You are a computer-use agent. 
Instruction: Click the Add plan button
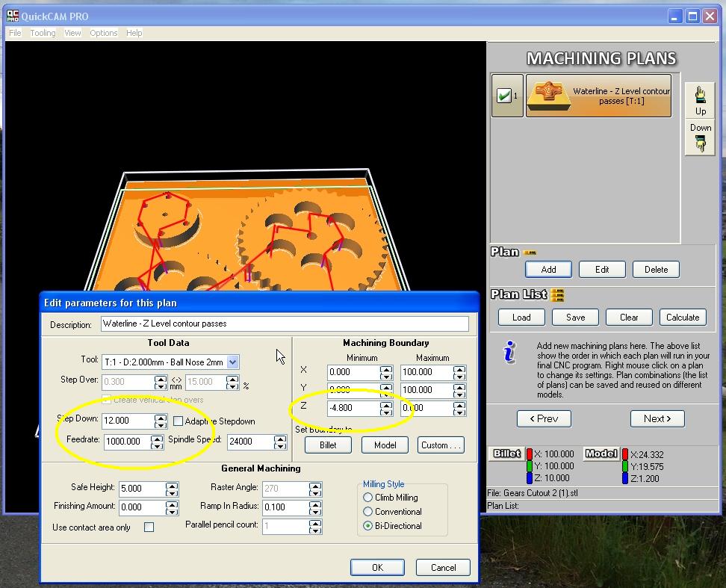click(548, 270)
